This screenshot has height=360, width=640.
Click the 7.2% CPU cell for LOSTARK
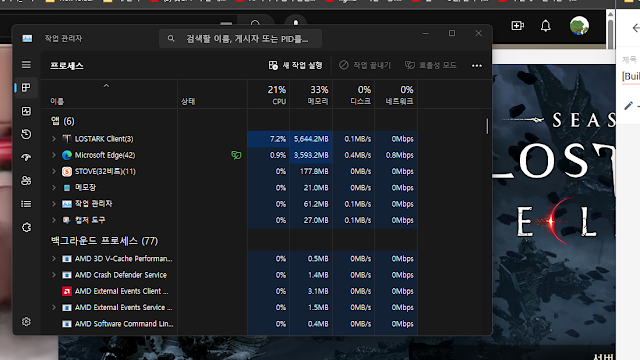269,139
